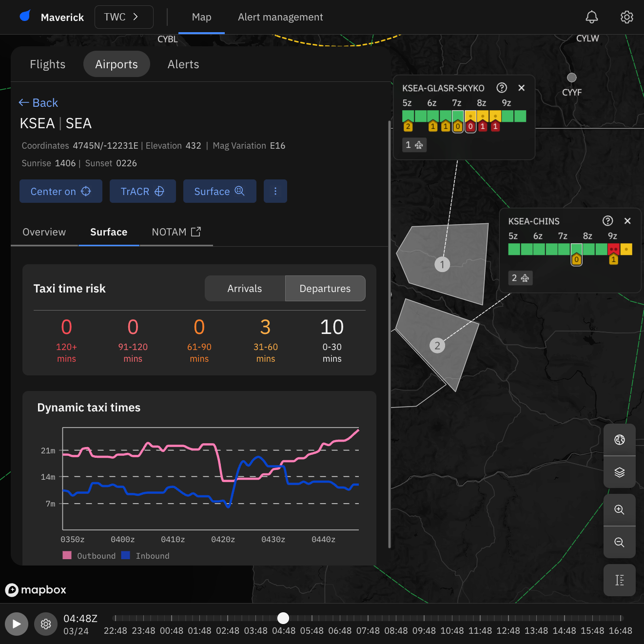Click the globe map view icon
The height and width of the screenshot is (644, 644).
pos(619,440)
